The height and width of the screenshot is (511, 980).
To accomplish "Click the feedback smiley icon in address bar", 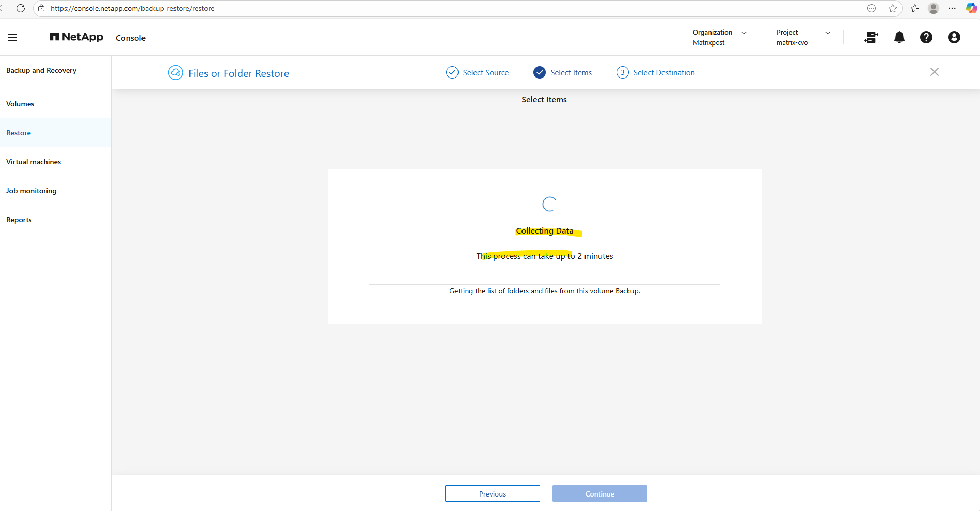I will 872,8.
